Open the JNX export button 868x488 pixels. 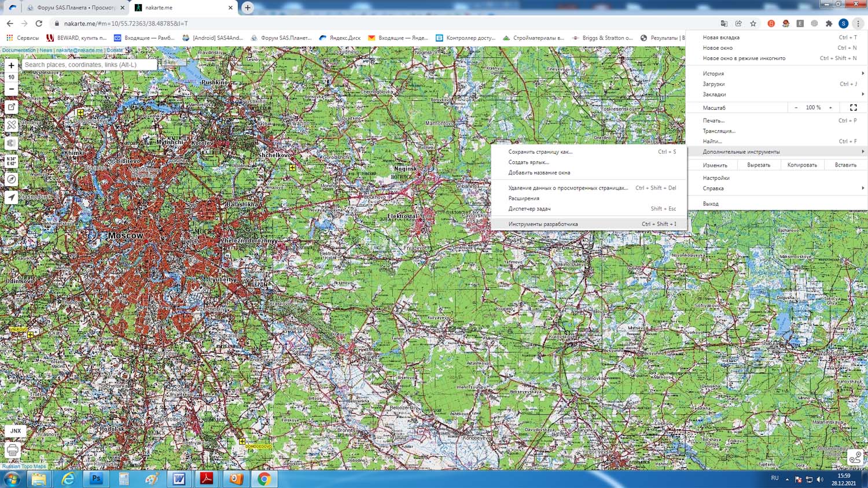click(x=16, y=431)
